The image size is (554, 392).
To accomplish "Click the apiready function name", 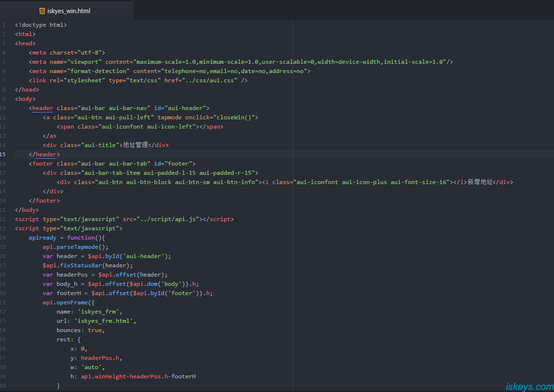I will tap(42, 238).
